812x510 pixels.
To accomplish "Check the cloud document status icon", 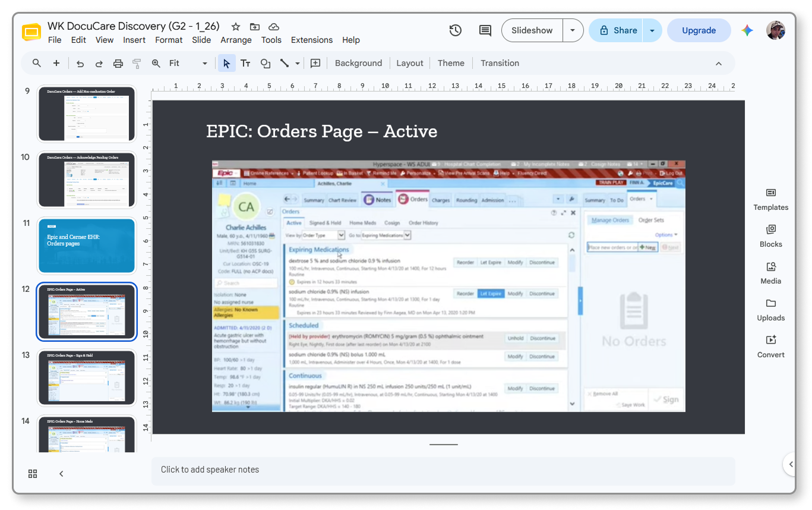I will [274, 27].
